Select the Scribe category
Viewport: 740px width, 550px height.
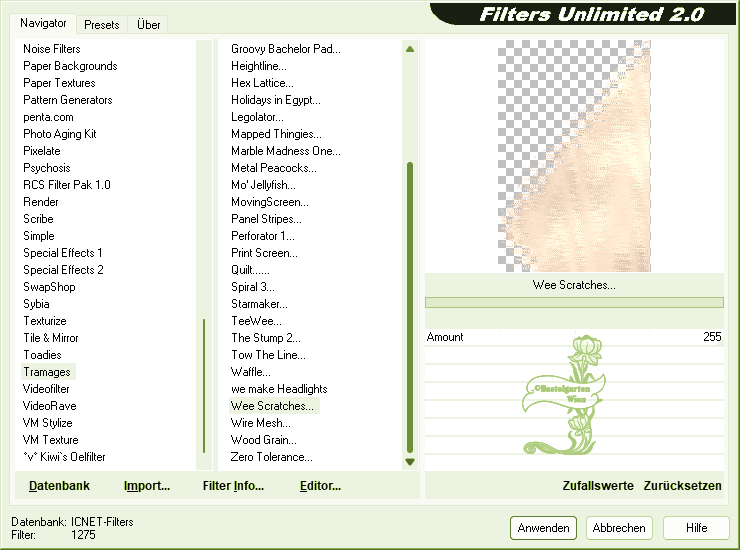tap(38, 219)
